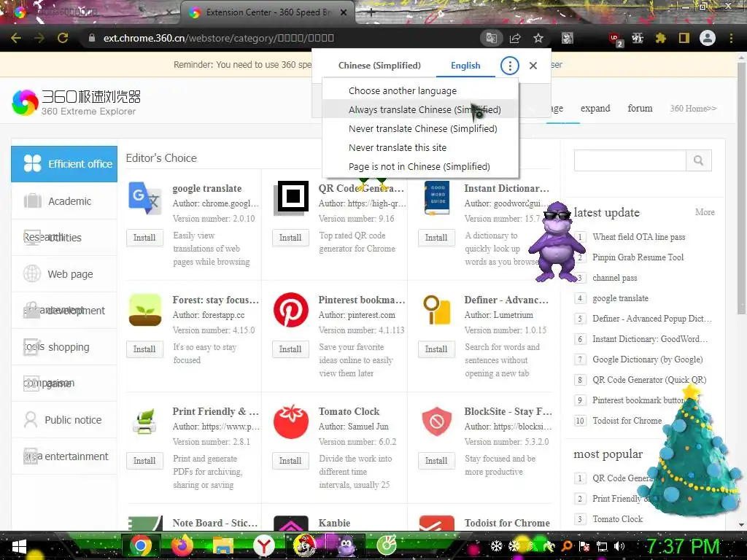
Task: Select Always translate Chinese (Simplified)
Action: coord(419,109)
